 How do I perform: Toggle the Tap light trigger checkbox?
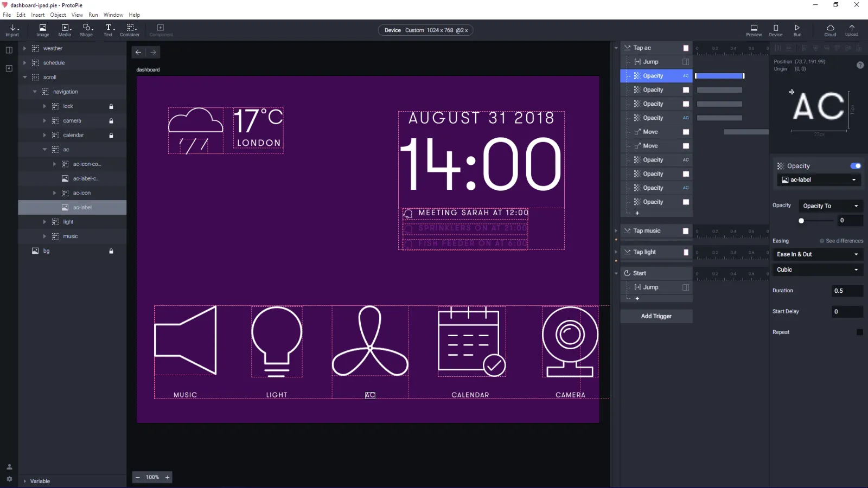click(x=686, y=252)
